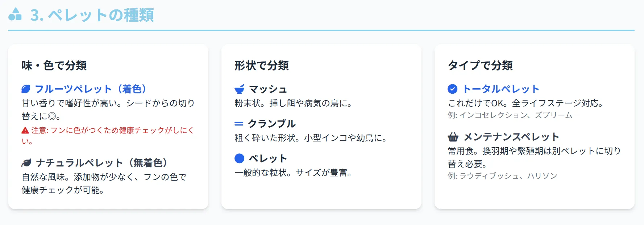Click the 形状で分類 card title
The height and width of the screenshot is (225, 644).
[262, 65]
